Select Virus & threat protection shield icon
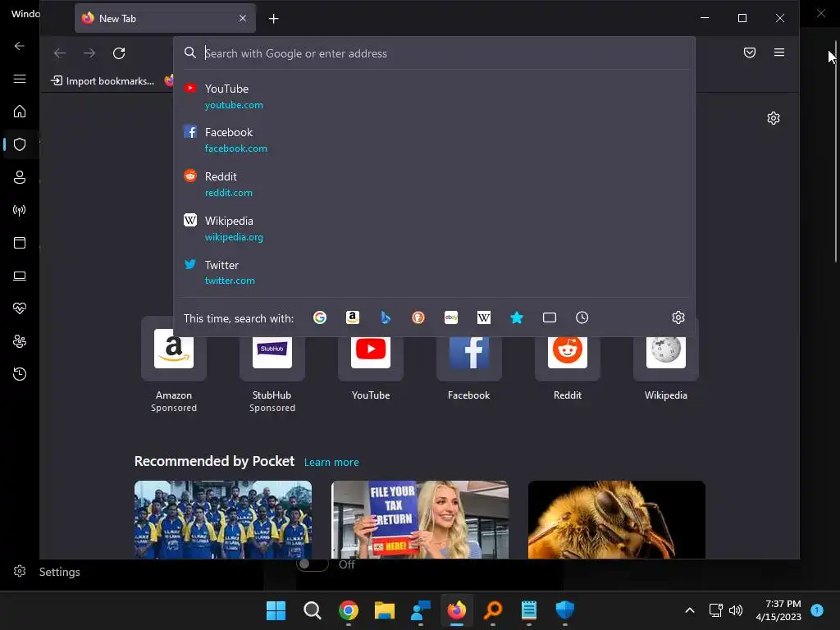Image resolution: width=840 pixels, height=630 pixels. point(20,144)
